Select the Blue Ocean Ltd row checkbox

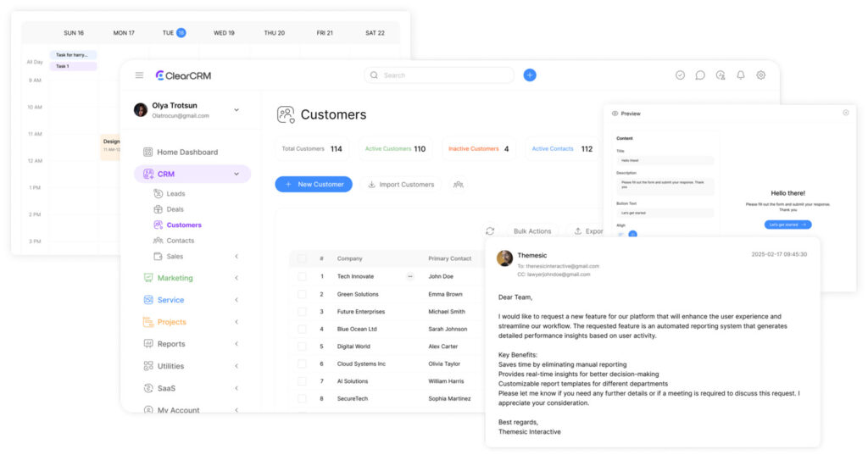302,329
